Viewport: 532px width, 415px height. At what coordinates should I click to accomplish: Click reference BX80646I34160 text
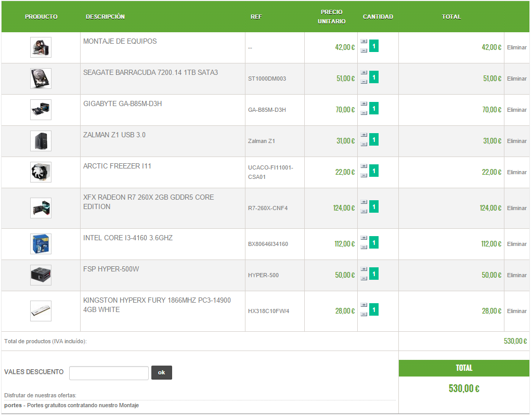(x=268, y=244)
